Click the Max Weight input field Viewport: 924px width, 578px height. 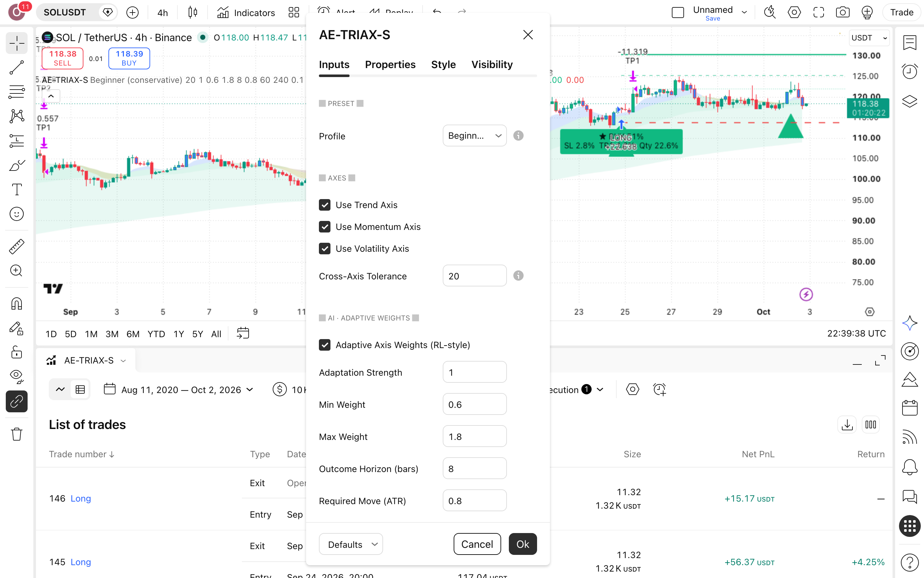[x=475, y=436]
